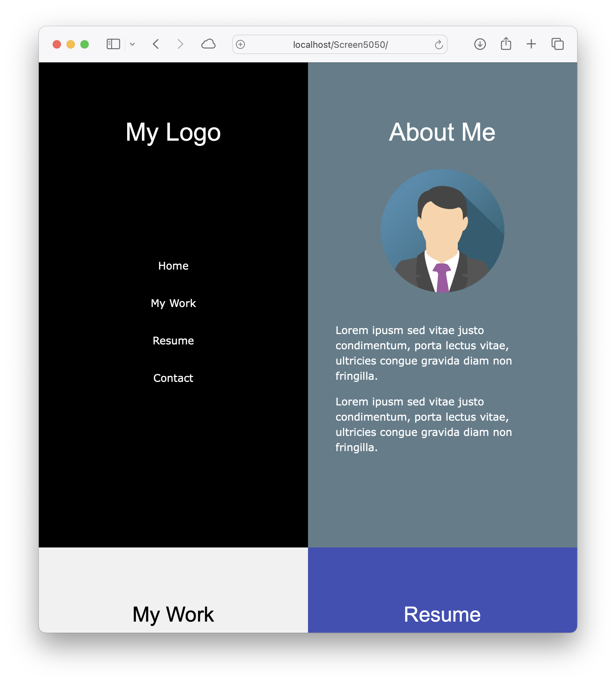The height and width of the screenshot is (684, 616).
Task: Focus the localhost/Screen5050/ address field
Action: [340, 45]
